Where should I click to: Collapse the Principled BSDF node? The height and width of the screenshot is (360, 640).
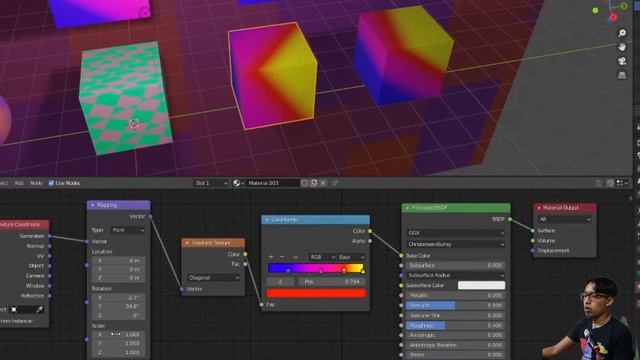tap(407, 208)
